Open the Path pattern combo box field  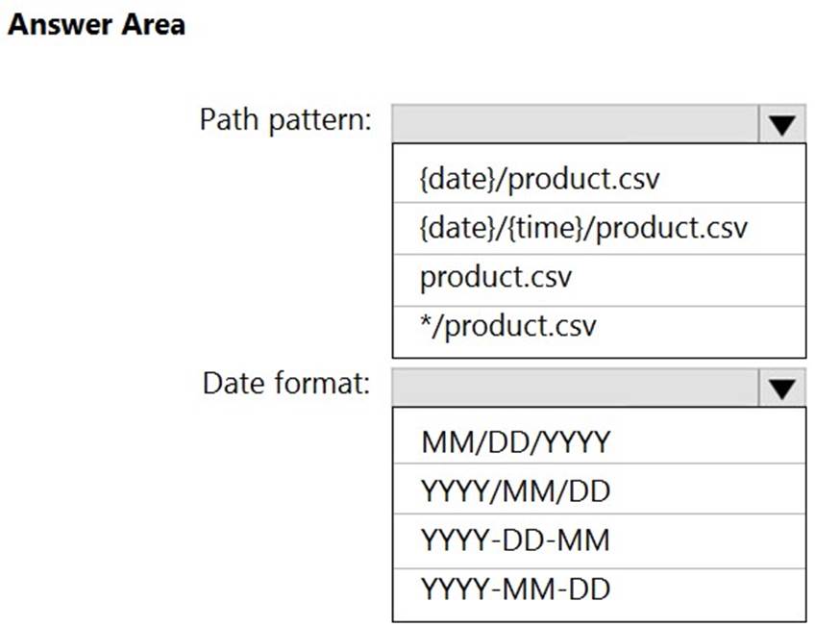576,124
